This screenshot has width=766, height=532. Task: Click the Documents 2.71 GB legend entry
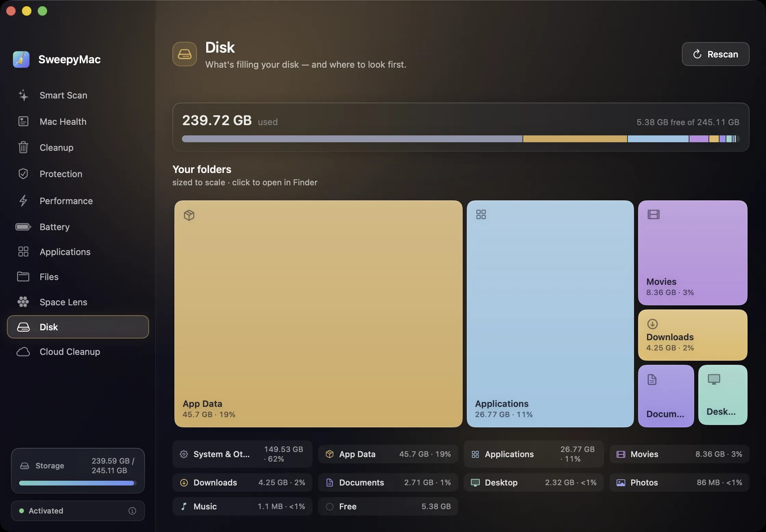(388, 482)
